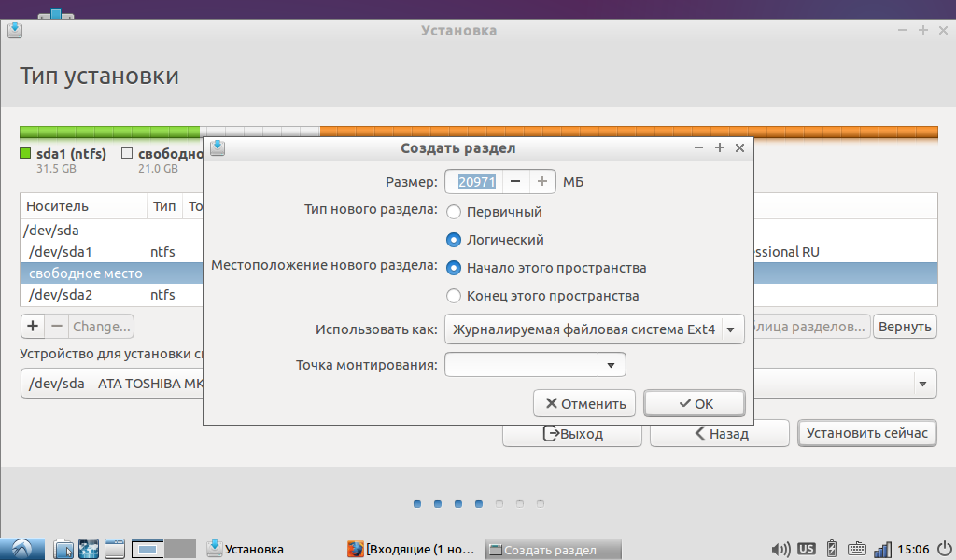Viewport: 956px width, 560px height.
Task: Choose Конец этого пространства location
Action: tap(542, 296)
